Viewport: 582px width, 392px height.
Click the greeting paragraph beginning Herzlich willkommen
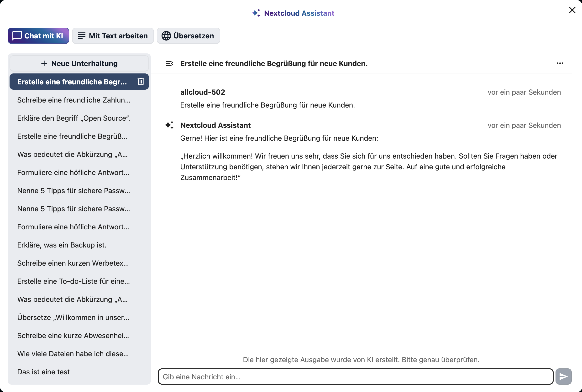369,167
